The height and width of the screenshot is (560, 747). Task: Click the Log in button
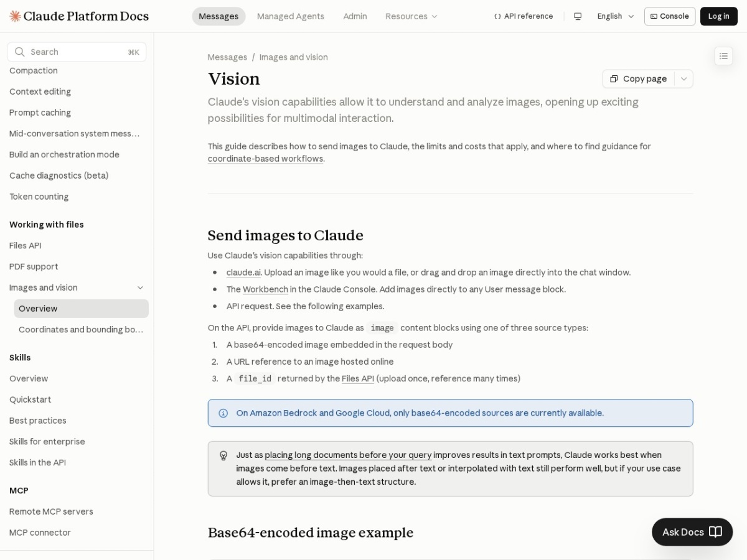718,16
